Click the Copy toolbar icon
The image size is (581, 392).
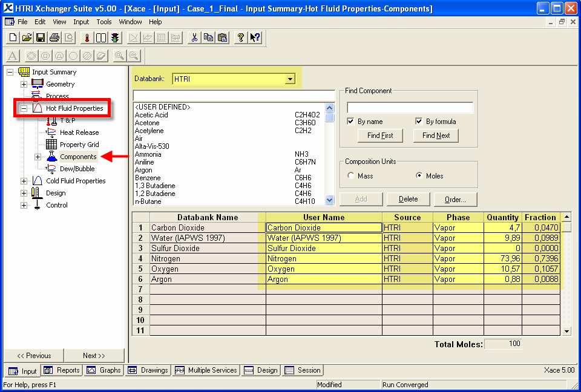[208, 38]
